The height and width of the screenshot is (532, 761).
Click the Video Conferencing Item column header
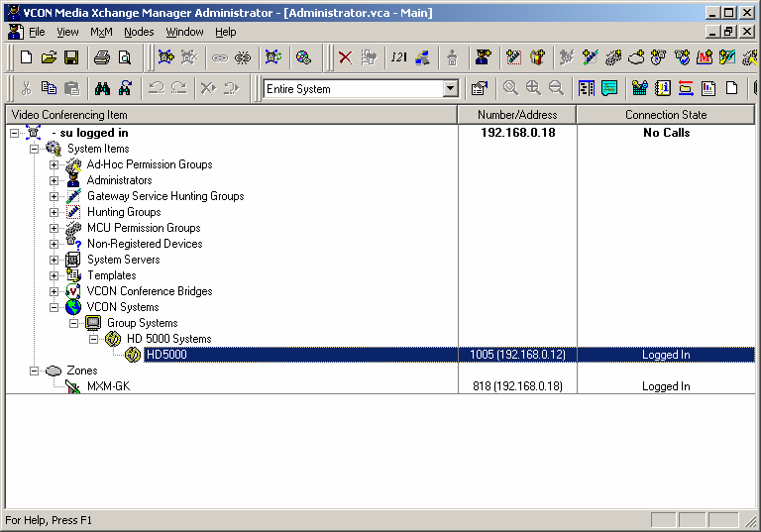(232, 115)
